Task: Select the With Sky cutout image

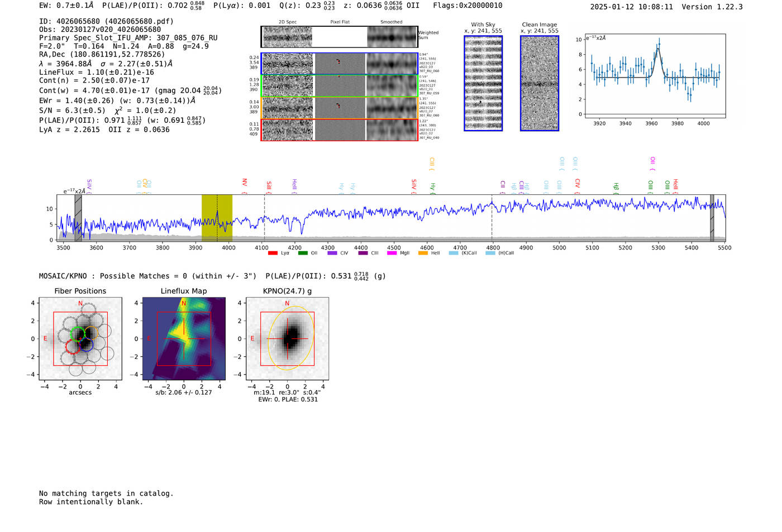Action: click(x=483, y=83)
